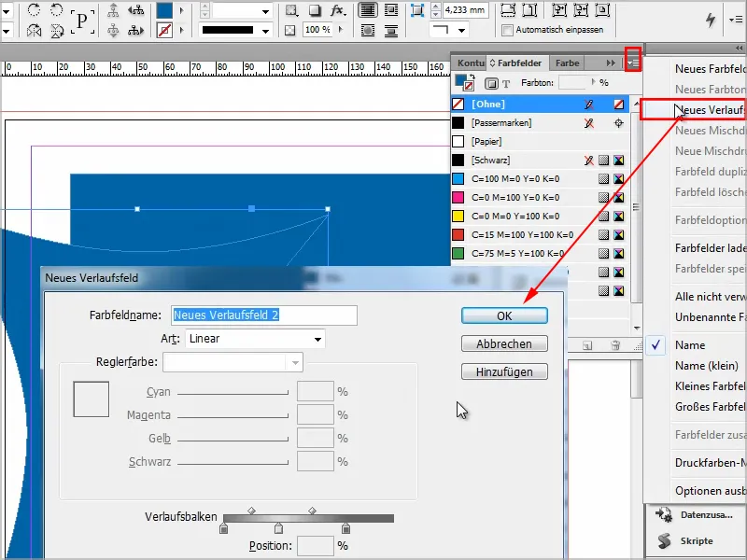
Task: Fill frame proportionally icon in the control bar
Action: [508, 9]
